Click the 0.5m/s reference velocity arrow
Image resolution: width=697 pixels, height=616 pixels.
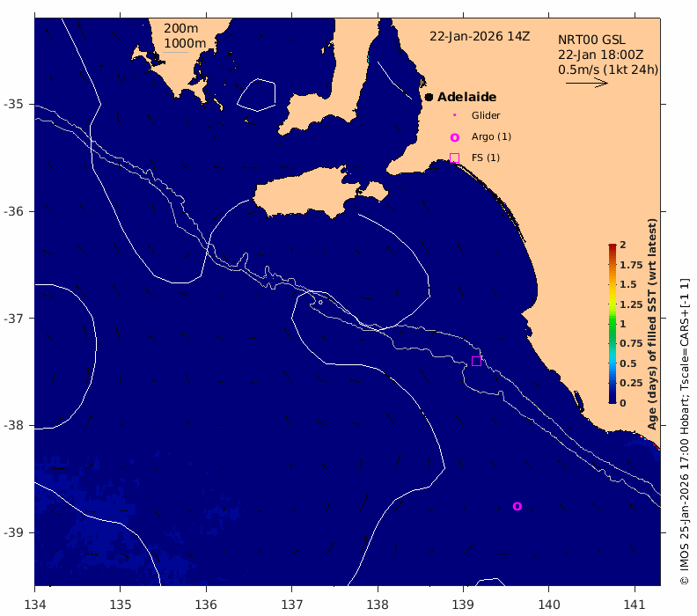pyautogui.click(x=587, y=83)
